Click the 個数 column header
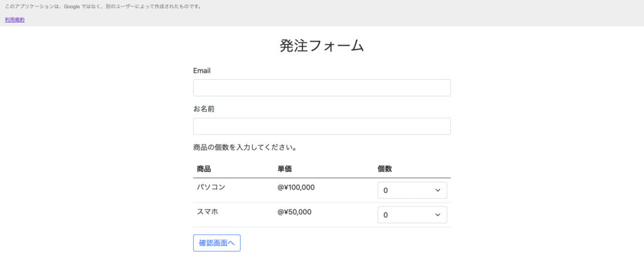 [385, 169]
